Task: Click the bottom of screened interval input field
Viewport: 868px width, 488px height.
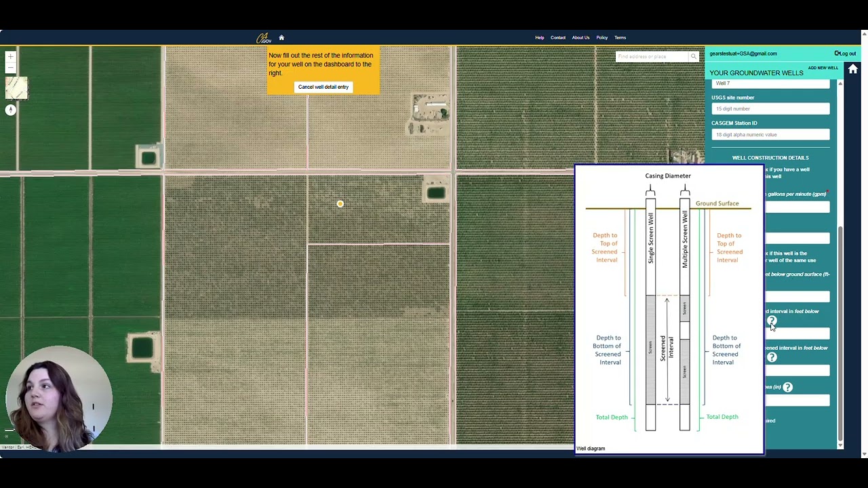Action: coord(797,370)
